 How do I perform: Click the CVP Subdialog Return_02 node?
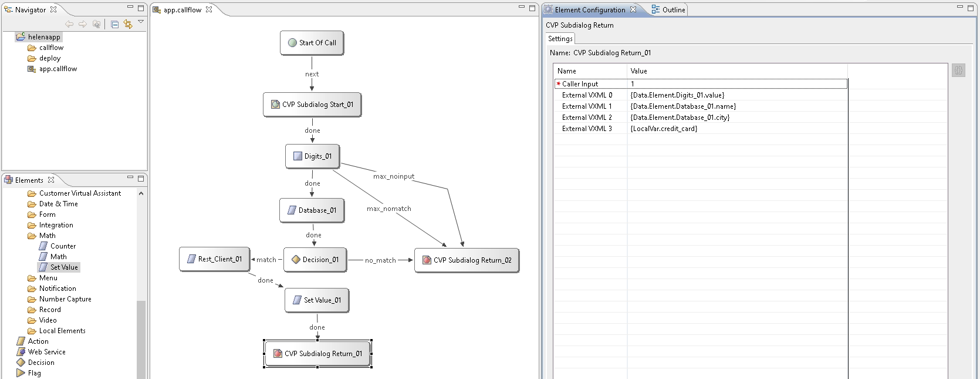pyautogui.click(x=467, y=260)
